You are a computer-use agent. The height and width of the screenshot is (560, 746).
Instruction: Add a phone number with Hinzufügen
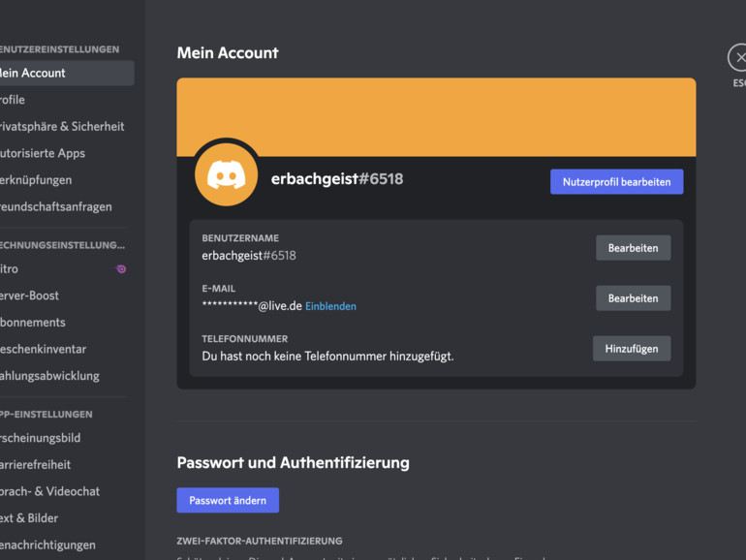[632, 349]
